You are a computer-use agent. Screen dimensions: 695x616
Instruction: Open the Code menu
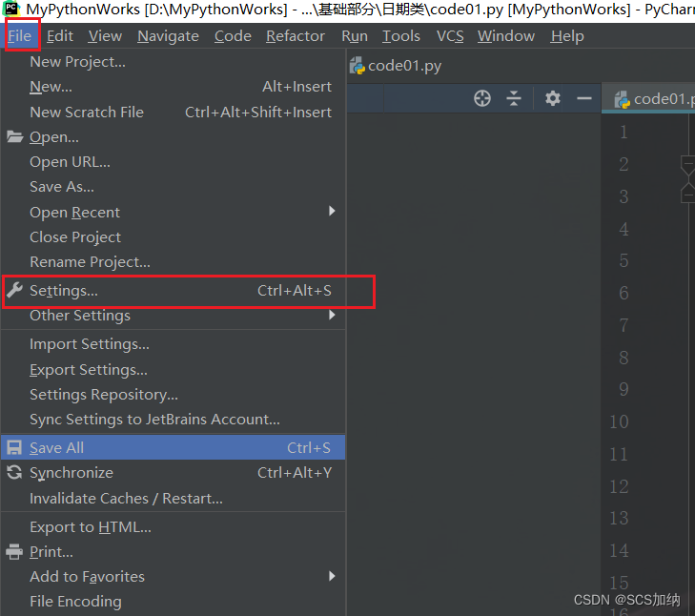coord(233,36)
